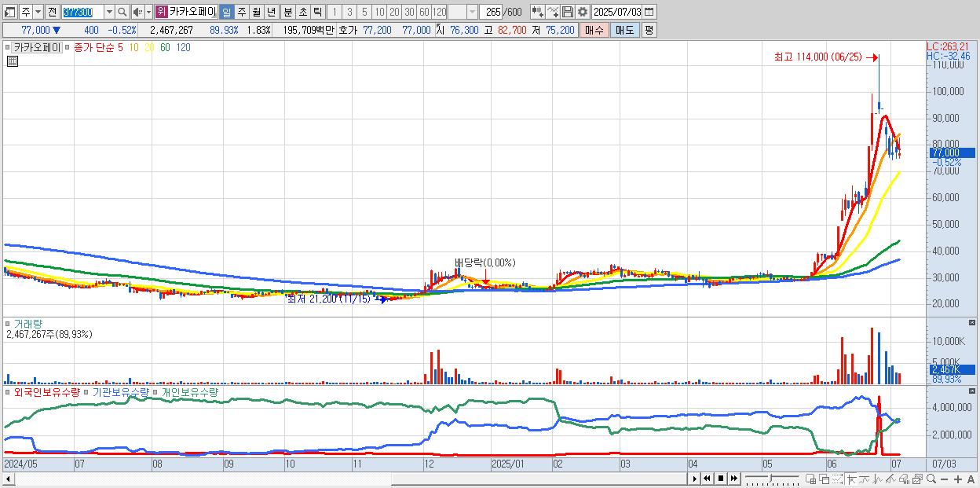
Task: Toggle 외국인보유수량 indicator legend box
Action: tap(9, 391)
